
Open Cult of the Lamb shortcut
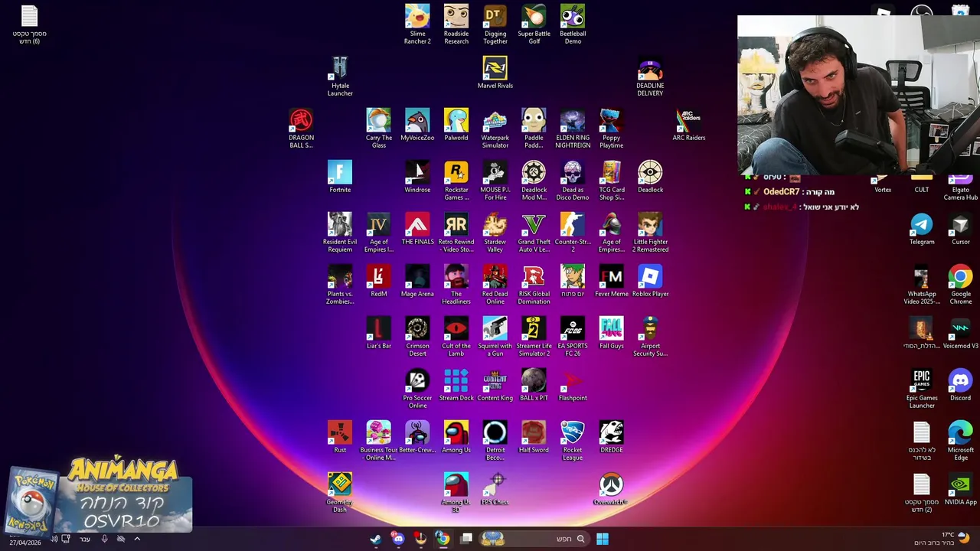(x=456, y=337)
